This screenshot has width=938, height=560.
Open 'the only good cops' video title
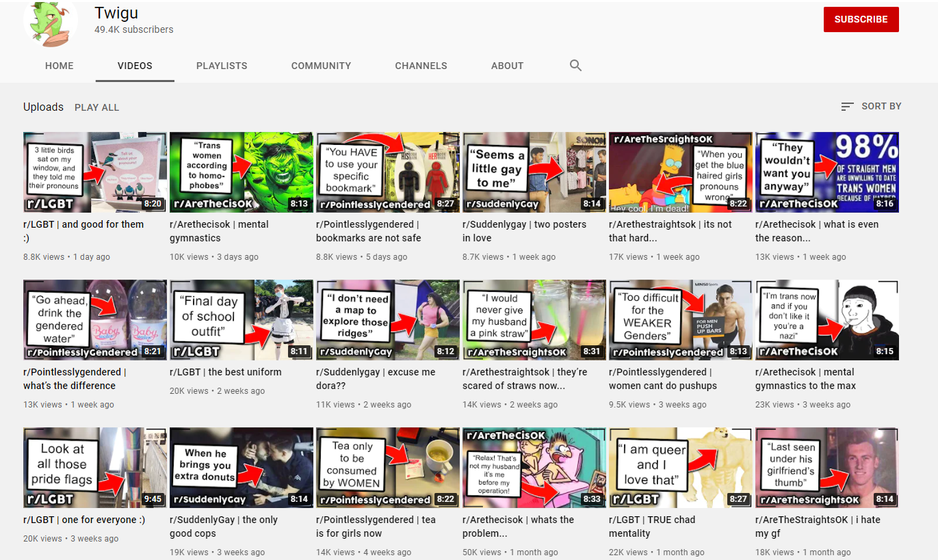click(x=224, y=526)
